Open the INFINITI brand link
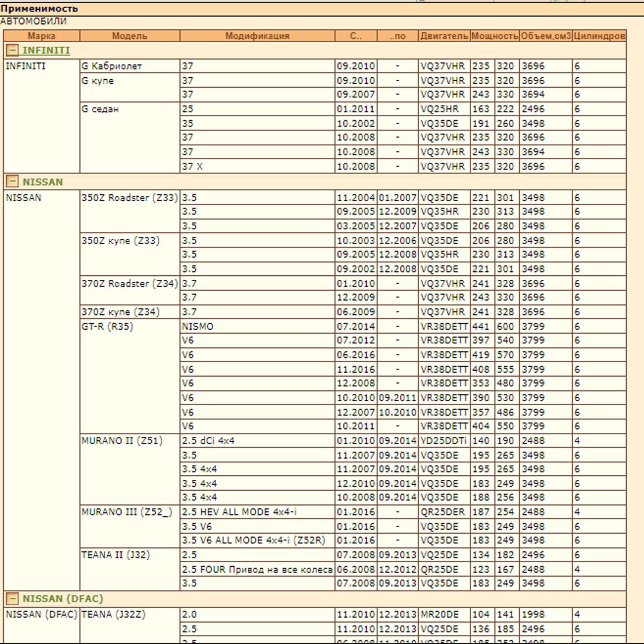This screenshot has width=644, height=644. [46, 50]
